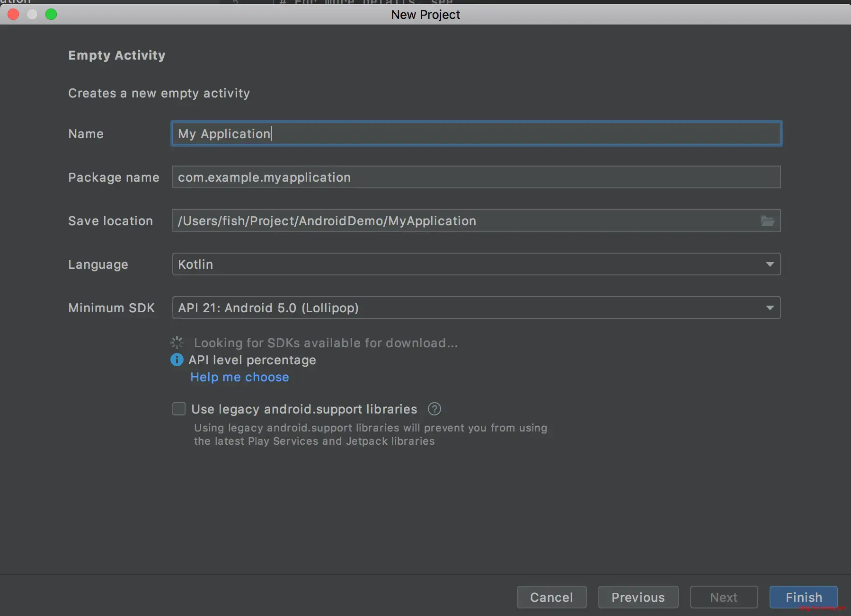Viewport: 851px width, 616px height.
Task: Click the help question mark icon
Action: click(434, 409)
